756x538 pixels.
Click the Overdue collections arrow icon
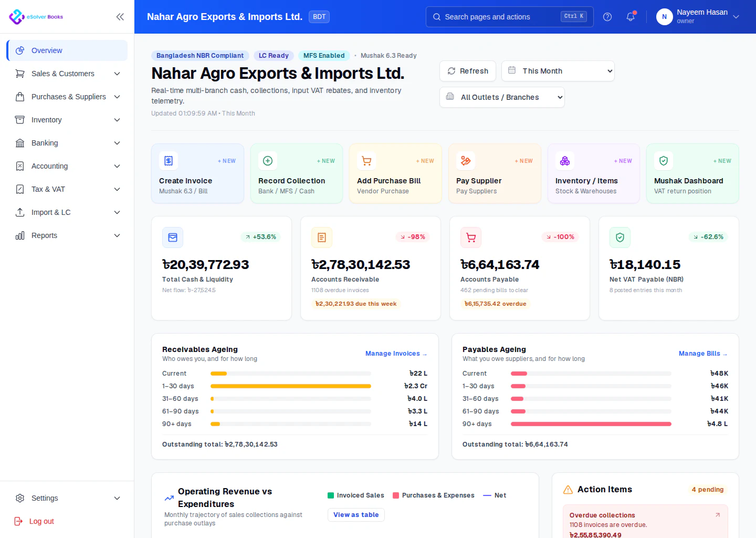tap(718, 515)
